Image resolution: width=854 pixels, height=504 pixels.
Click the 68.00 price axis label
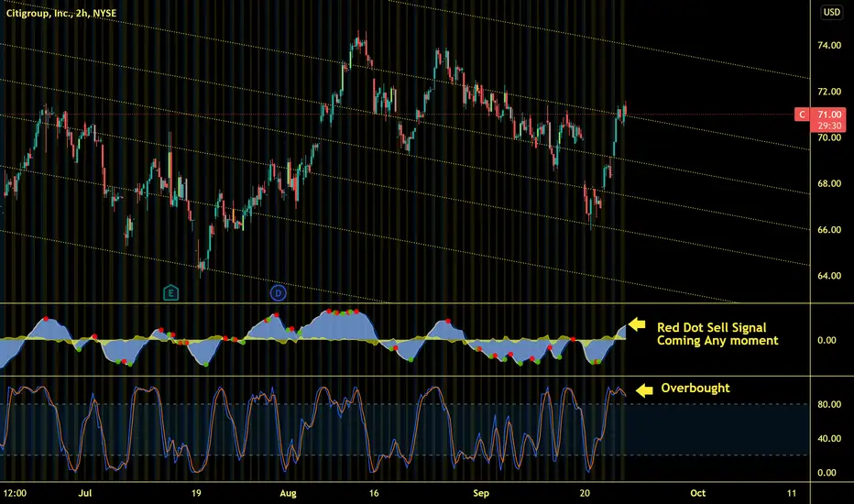[829, 183]
